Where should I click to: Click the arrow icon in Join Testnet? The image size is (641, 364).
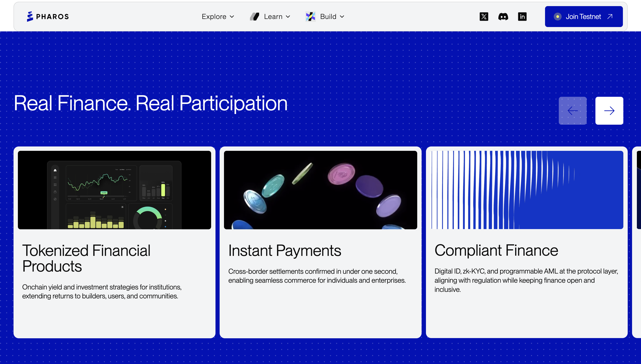610,17
